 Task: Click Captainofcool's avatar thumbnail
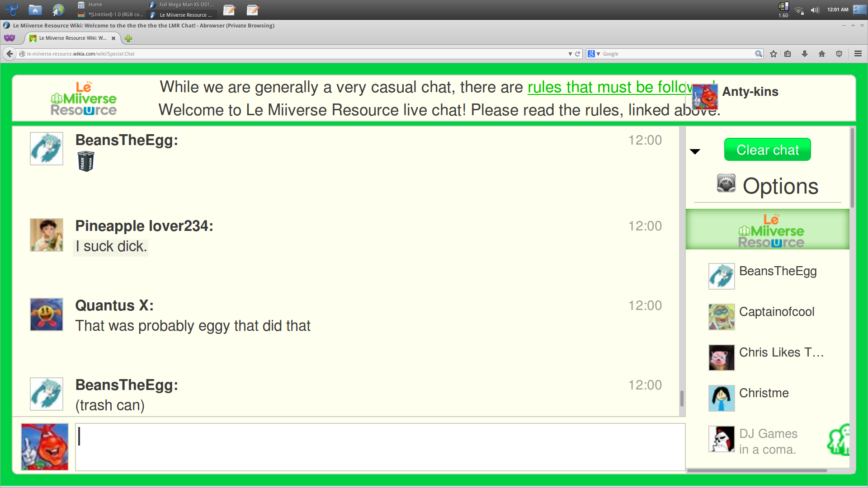point(722,317)
